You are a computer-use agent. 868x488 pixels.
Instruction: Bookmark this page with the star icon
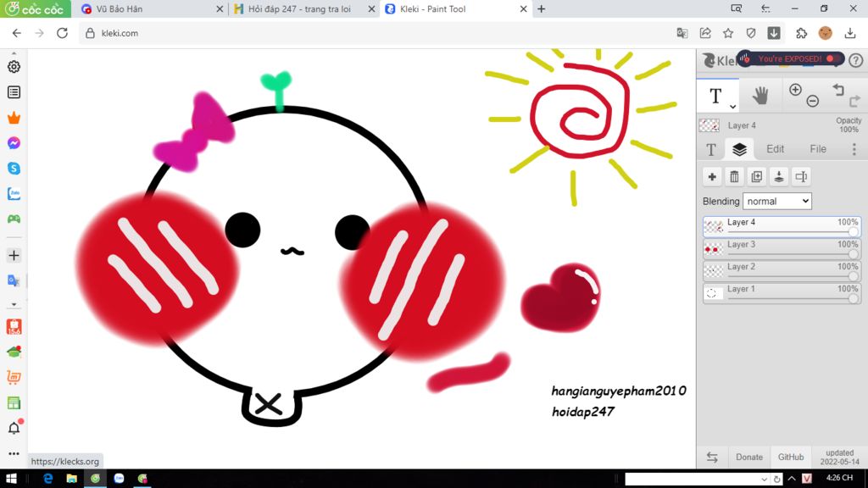click(x=728, y=33)
